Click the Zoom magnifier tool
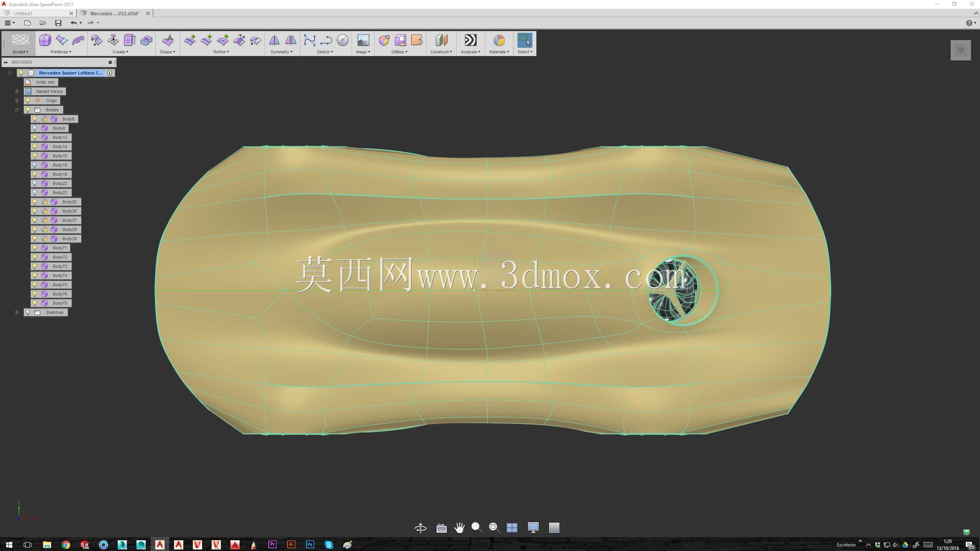 point(476,528)
